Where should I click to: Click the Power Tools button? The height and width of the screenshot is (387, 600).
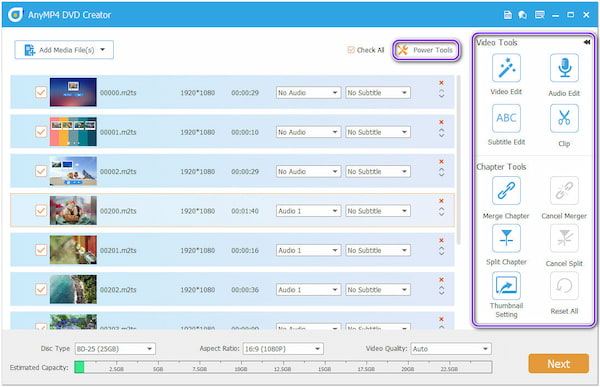tap(426, 50)
